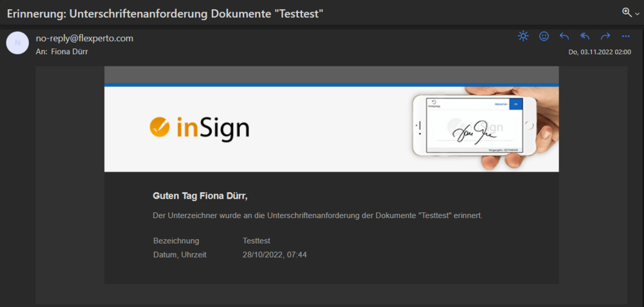This screenshot has width=644, height=307.
Task: Click the Bezeichnung label
Action: click(176, 241)
